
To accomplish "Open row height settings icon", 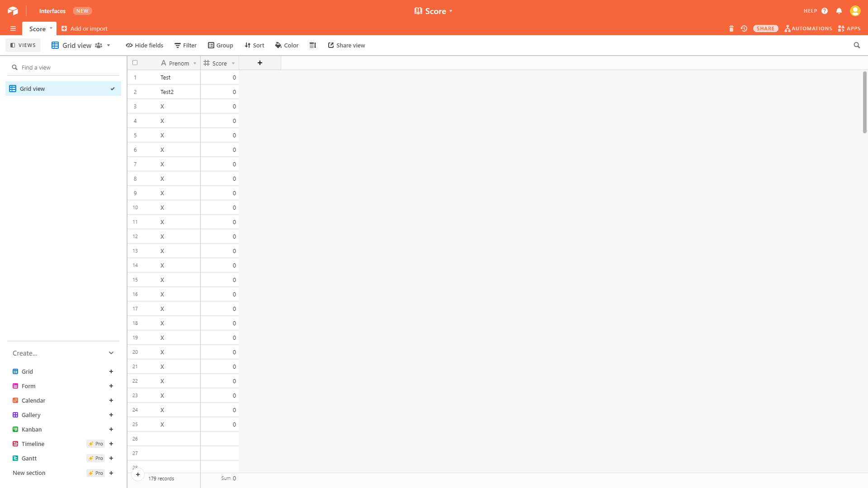I will coord(313,45).
